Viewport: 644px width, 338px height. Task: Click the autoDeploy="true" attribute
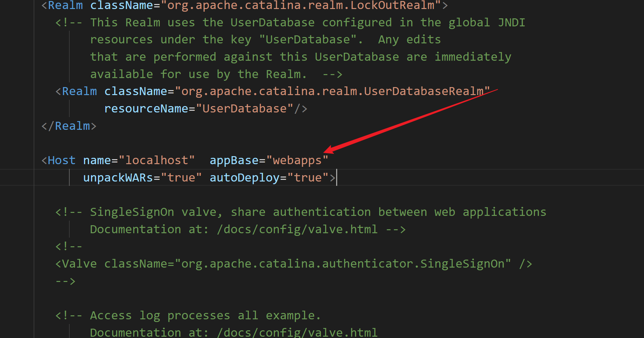pos(269,178)
